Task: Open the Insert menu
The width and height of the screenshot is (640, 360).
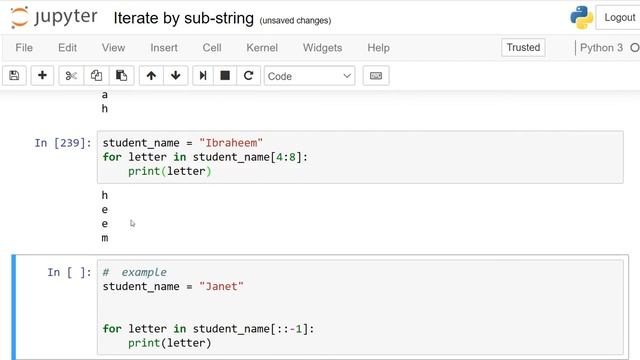Action: click(164, 48)
